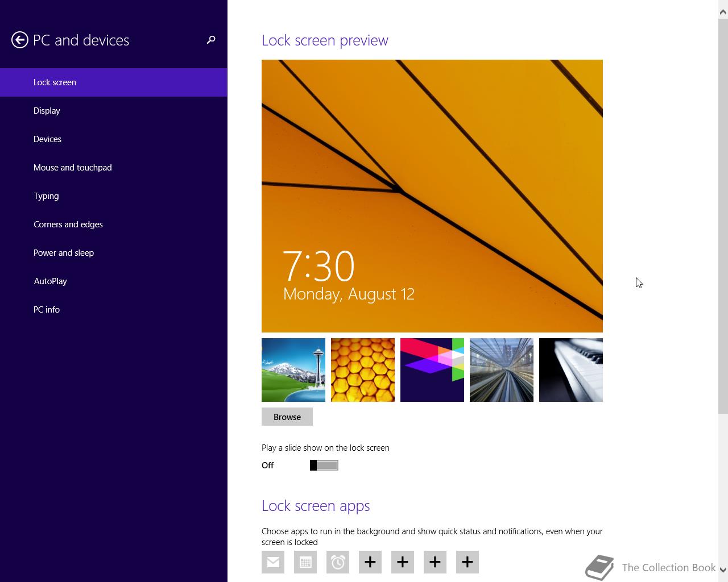The image size is (728, 582).
Task: Open Power and sleep settings
Action: tap(114, 253)
